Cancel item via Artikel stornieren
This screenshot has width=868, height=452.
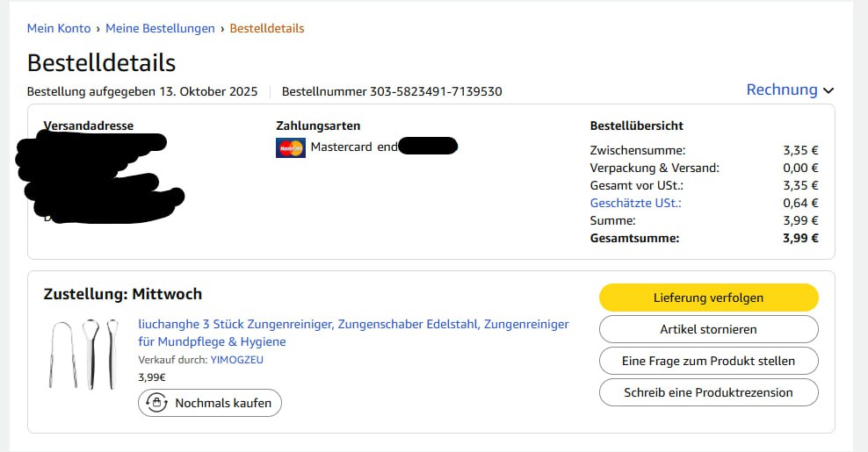709,329
